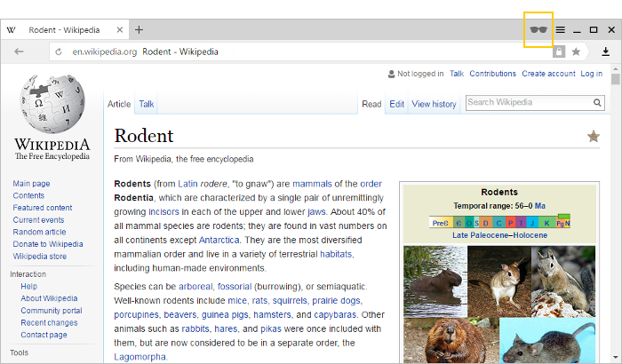This screenshot has height=364, width=622.
Task: Click the Wikipedia favicon on the tab
Action: [x=11, y=30]
